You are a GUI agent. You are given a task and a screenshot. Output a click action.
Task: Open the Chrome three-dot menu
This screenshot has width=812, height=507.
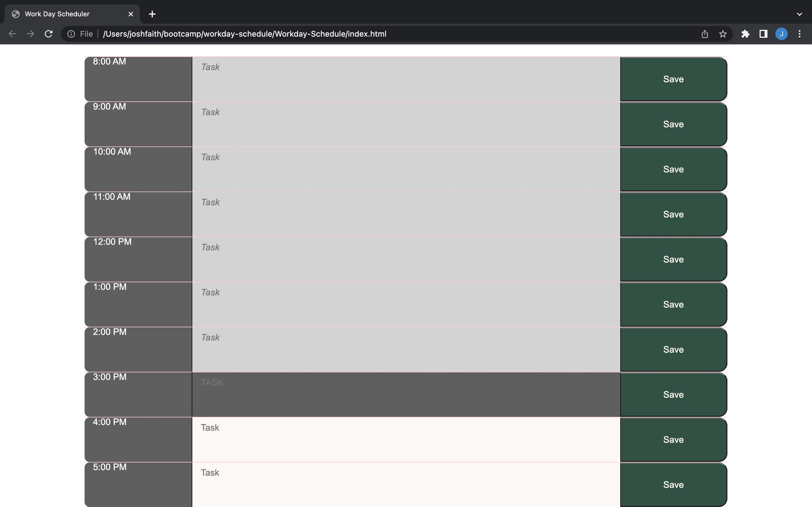tap(800, 34)
